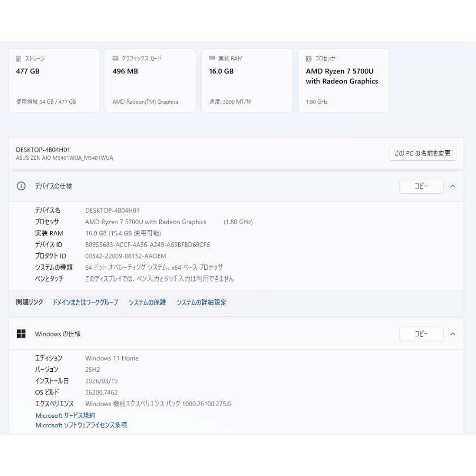Select the device ID value B0955683-ACCF

[148, 245]
